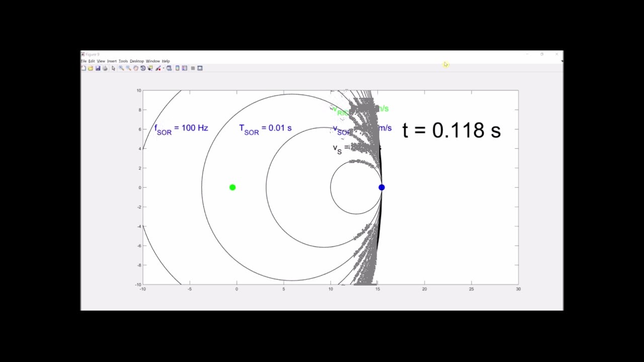Open the brush color dropdown arrow
The width and height of the screenshot is (644, 362).
pyautogui.click(x=164, y=68)
